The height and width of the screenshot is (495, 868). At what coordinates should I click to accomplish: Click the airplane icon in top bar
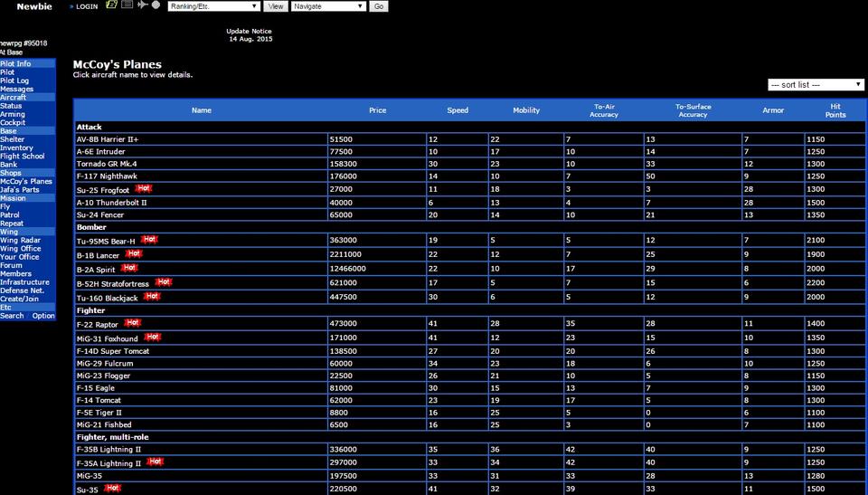coord(142,5)
